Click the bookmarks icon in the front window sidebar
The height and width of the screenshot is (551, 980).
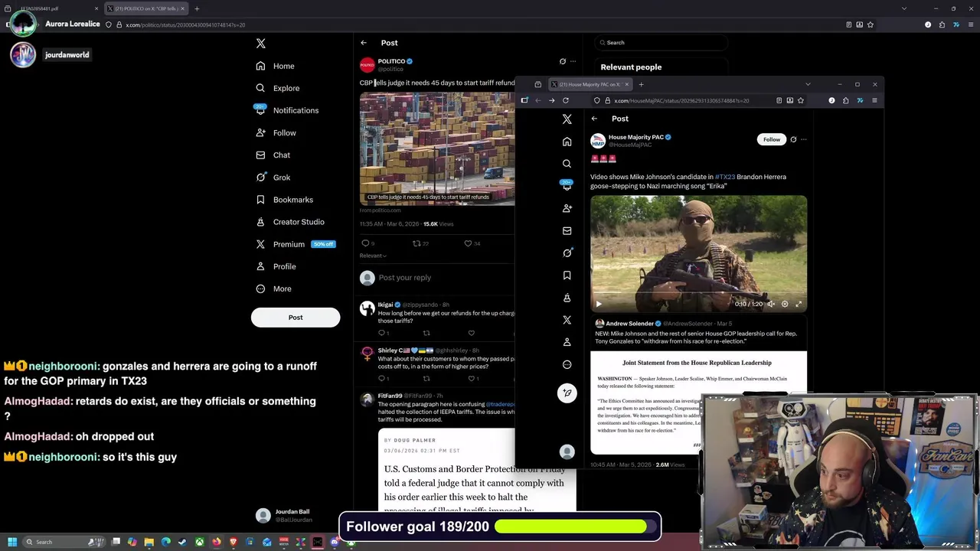click(x=567, y=275)
